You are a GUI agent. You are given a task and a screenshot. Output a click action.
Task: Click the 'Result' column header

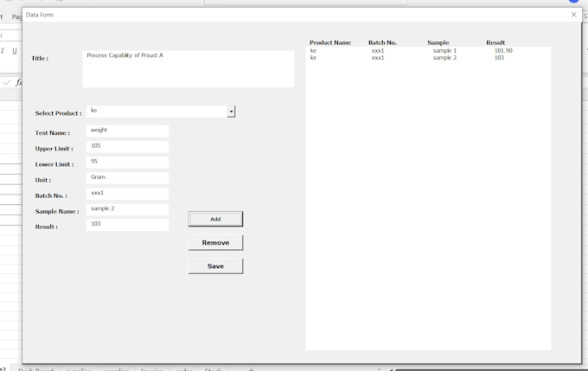coord(495,42)
